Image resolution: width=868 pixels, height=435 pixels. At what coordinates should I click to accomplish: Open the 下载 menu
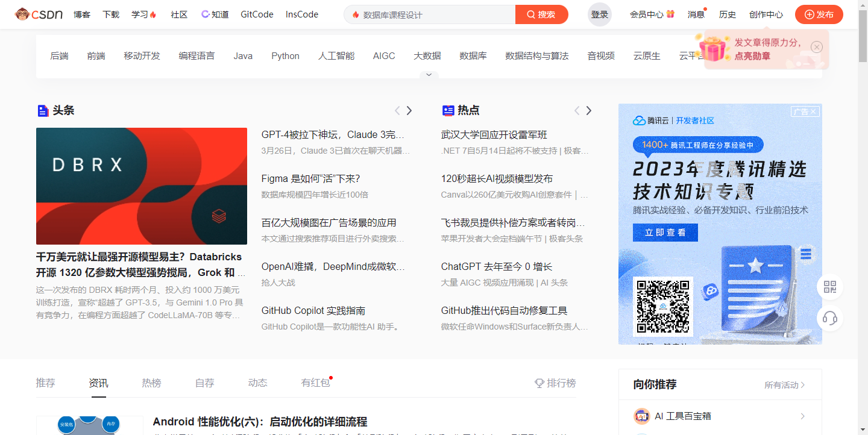click(x=111, y=14)
